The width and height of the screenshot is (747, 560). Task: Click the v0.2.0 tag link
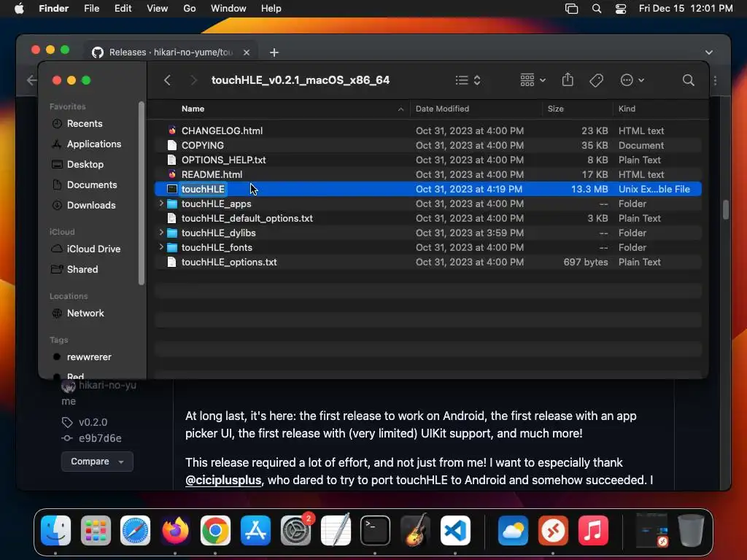(x=93, y=422)
